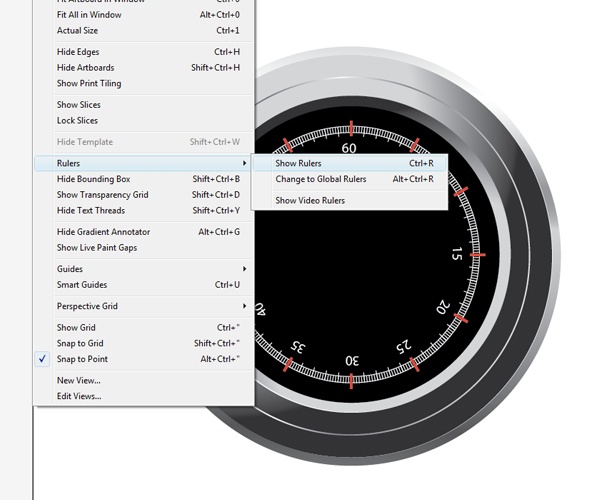Click the 20 label on dial
This screenshot has width=600, height=500.
pyautogui.click(x=443, y=307)
